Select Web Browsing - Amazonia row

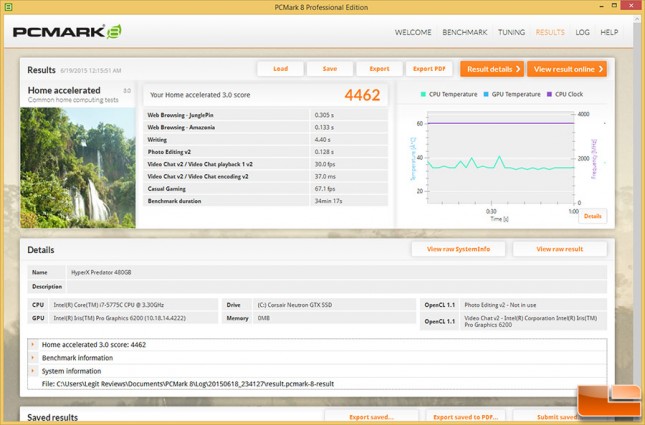(x=265, y=128)
